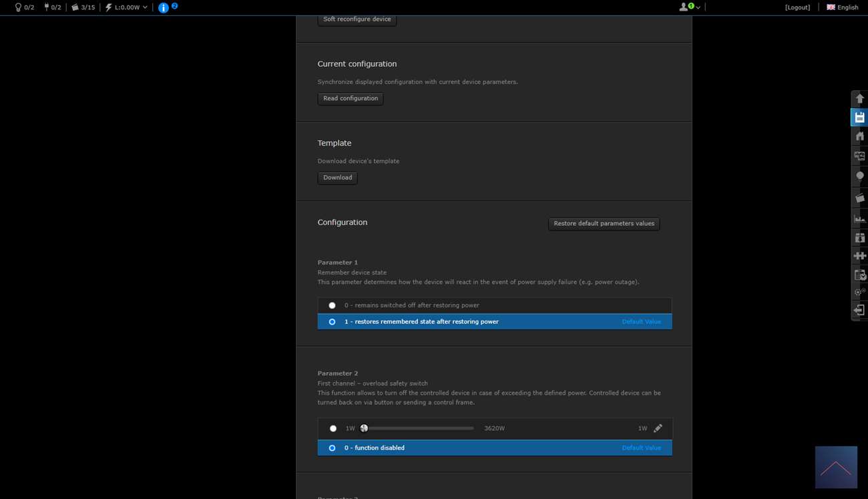Open the house icon in sidebar
Image resolution: width=868 pixels, height=499 pixels.
(x=859, y=136)
